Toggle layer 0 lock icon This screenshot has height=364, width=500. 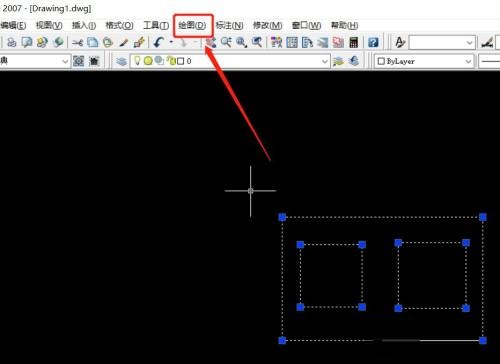[171, 61]
